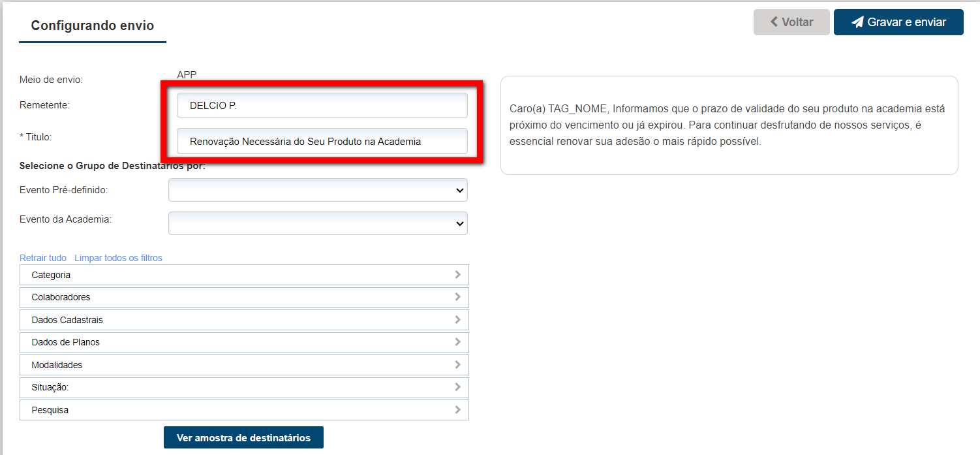The image size is (980, 455).
Task: Click the paper plane icon on Gravar e enviar
Action: [857, 22]
